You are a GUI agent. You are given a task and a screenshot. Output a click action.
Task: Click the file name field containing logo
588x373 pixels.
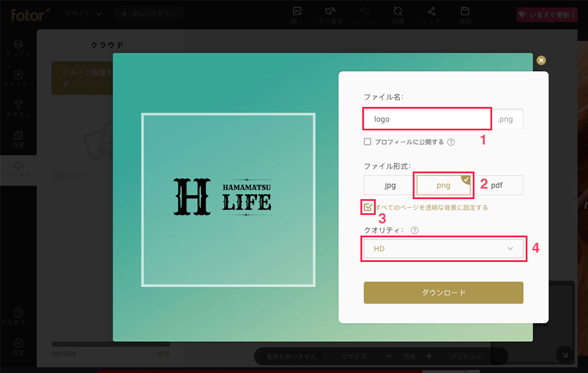(x=427, y=119)
